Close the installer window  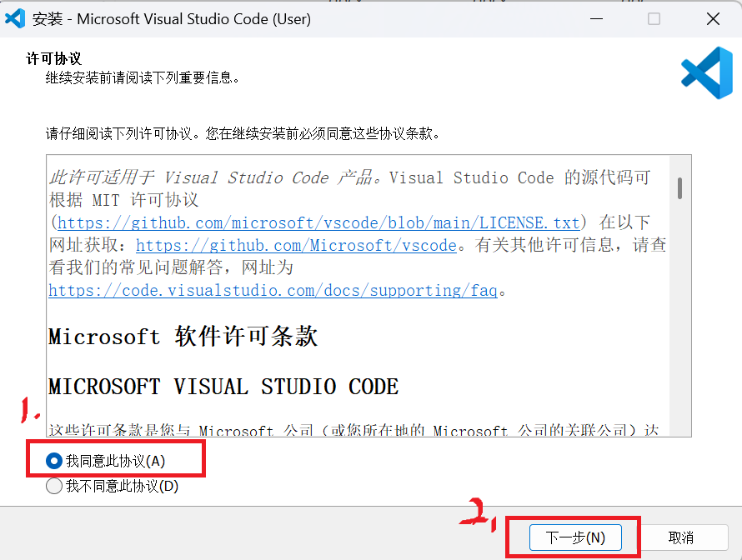714,17
